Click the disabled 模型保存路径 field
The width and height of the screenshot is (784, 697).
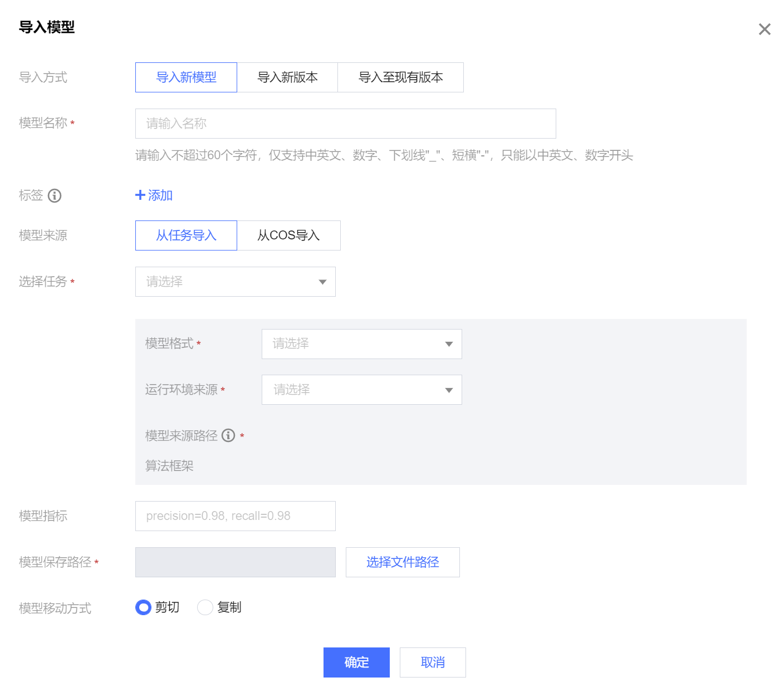235,562
